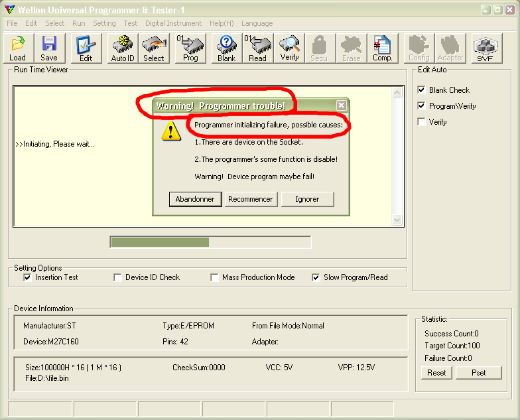Screen dimensions: 520x420
Task: Enable the Verify checkbox in Edit Auto
Action: pyautogui.click(x=421, y=121)
